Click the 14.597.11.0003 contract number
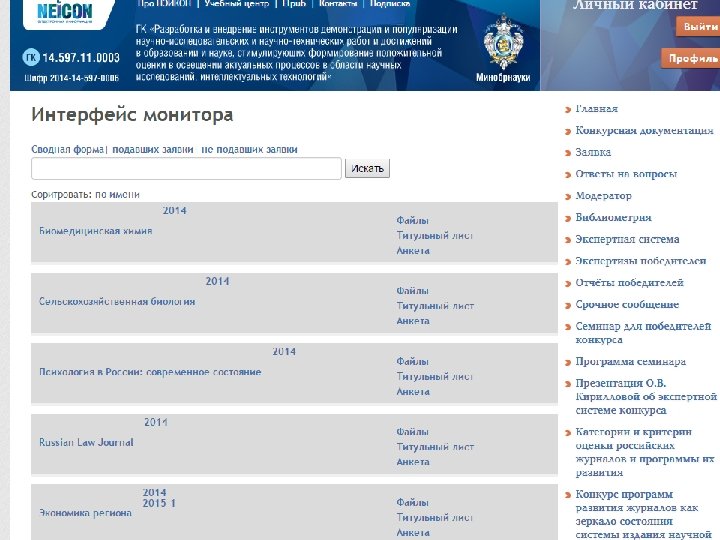The width and height of the screenshot is (720, 540). tap(81, 58)
